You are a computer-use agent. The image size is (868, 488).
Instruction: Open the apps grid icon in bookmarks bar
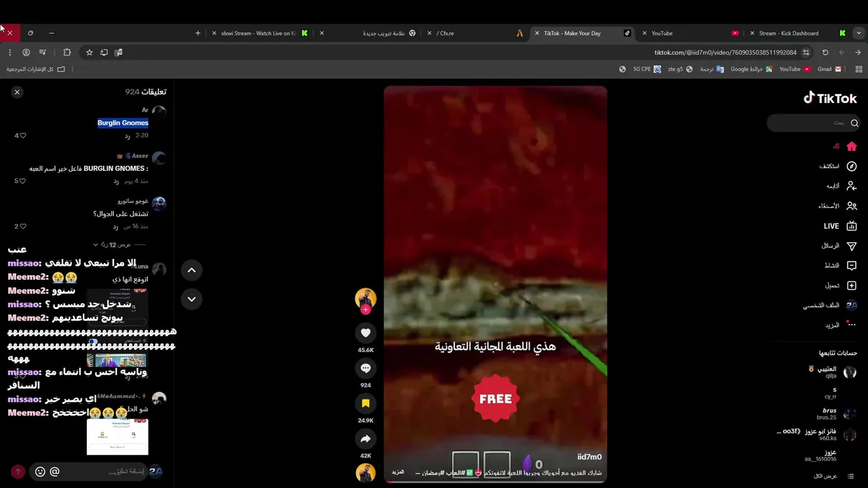pos(859,69)
